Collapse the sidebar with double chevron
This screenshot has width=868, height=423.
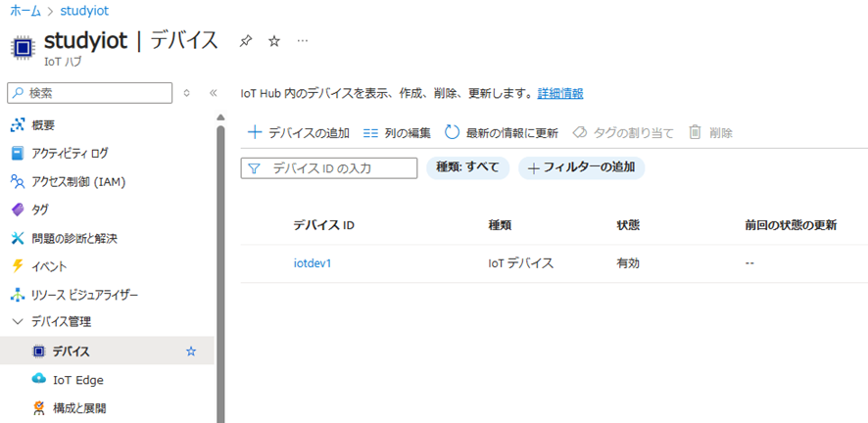[214, 93]
